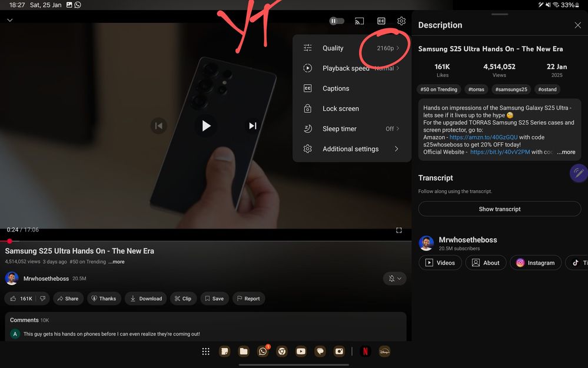Open notification bell dropdown

coord(394,279)
